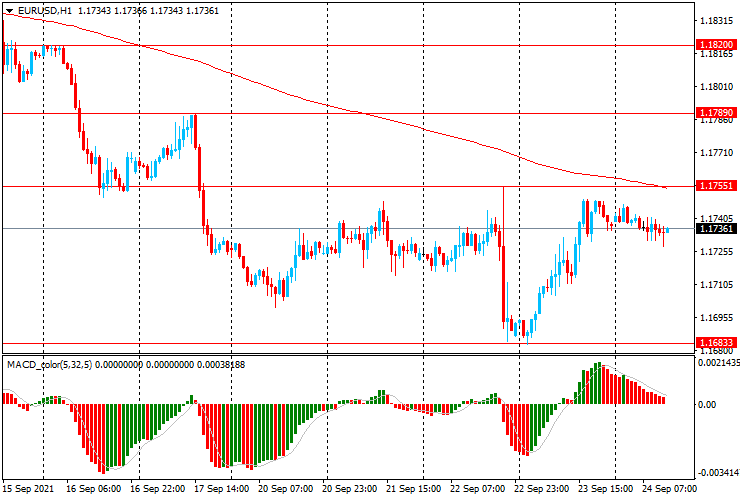This screenshot has height=500, width=740.
Task: Select the 1.18315 price scale value
Action: pyautogui.click(x=716, y=21)
